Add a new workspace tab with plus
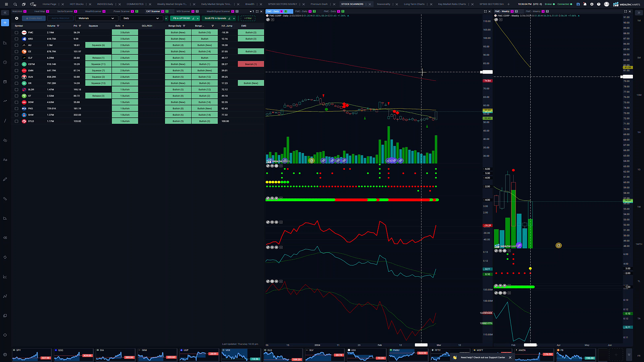This screenshot has height=362, width=644. tap(508, 4)
